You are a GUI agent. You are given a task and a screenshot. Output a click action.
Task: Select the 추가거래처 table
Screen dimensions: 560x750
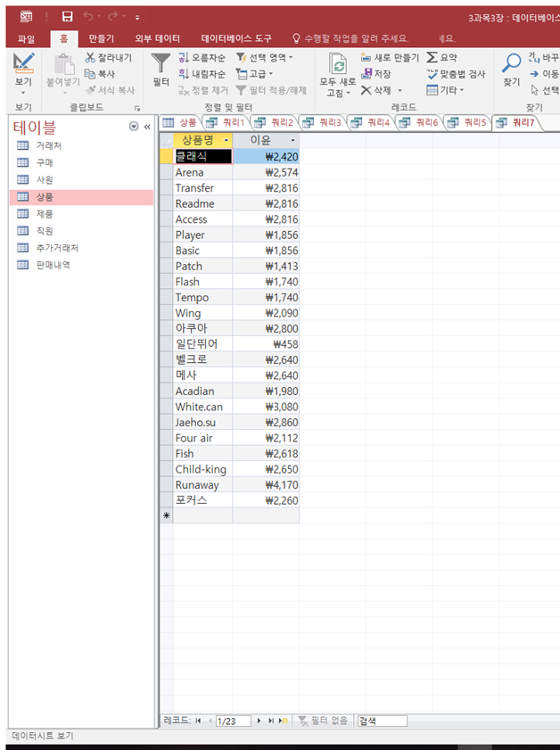click(x=81, y=248)
